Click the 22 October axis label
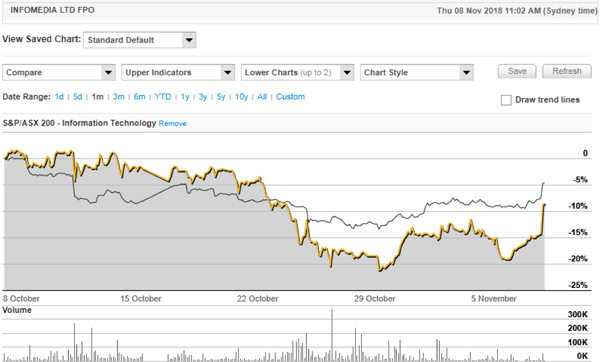This screenshot has height=362, width=600. (x=258, y=298)
